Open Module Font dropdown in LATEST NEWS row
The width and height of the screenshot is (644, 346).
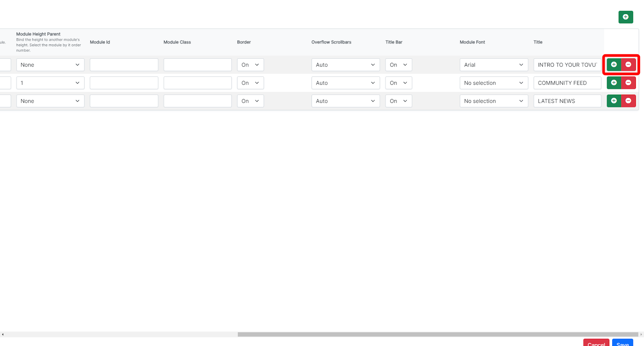[x=494, y=101]
